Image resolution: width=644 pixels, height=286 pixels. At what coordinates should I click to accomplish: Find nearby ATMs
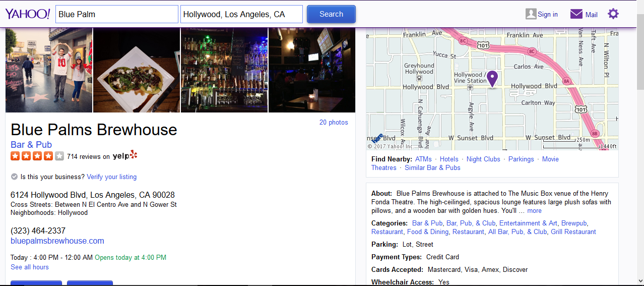[x=423, y=159]
